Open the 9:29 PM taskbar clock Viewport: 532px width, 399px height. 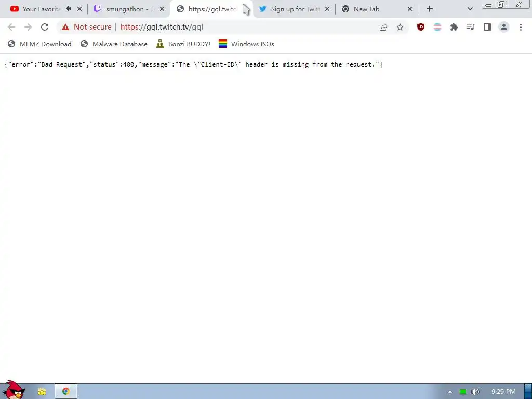[x=503, y=392]
